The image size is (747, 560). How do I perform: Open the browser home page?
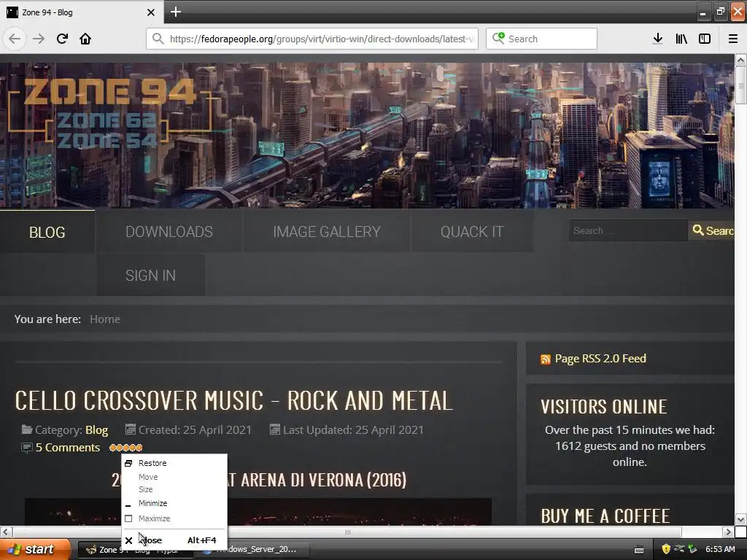85,39
